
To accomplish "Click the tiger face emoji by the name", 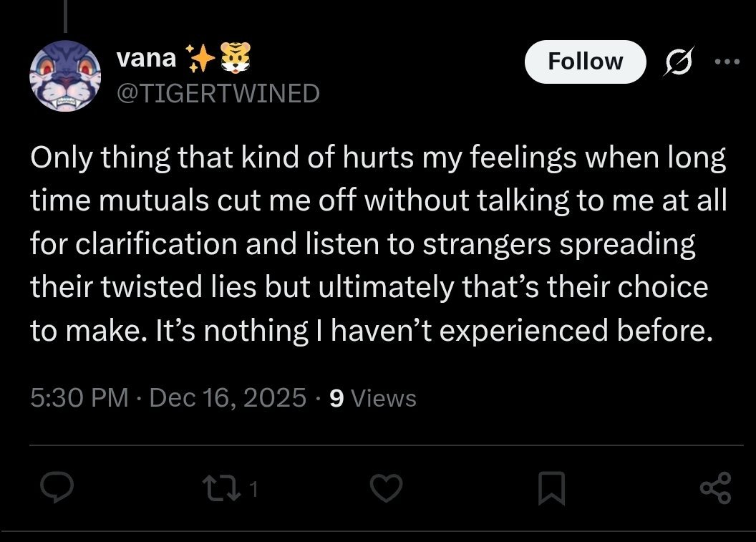I will click(235, 59).
